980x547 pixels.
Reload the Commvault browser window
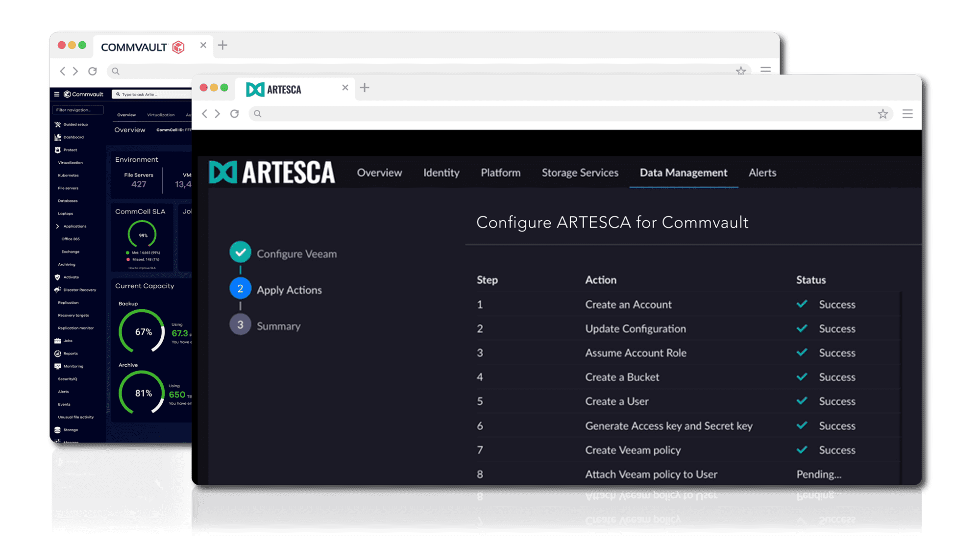pyautogui.click(x=93, y=71)
